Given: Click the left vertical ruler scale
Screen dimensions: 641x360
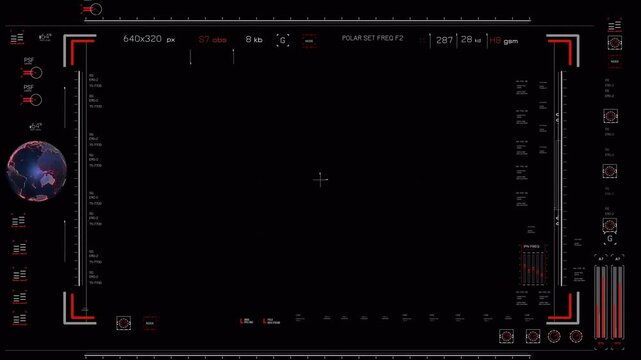Looking at the screenshot, I should tap(78, 179).
